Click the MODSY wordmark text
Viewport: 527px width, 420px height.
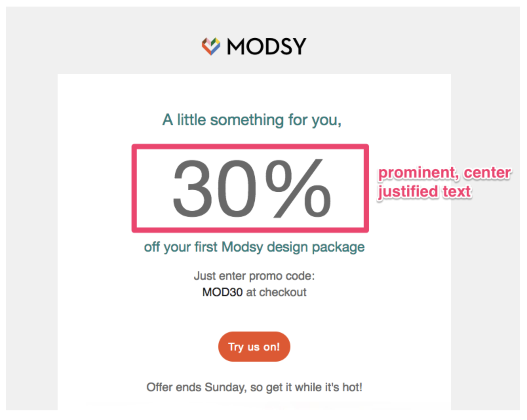(x=267, y=47)
